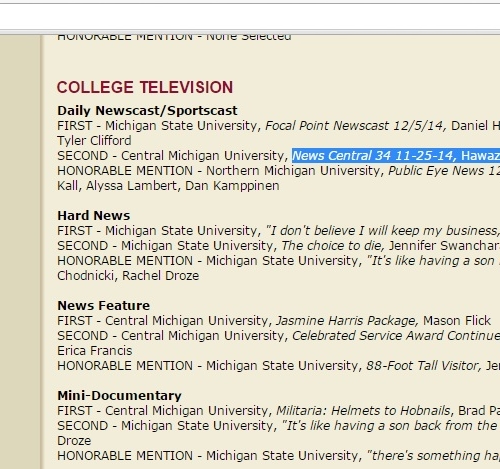Screen dimensions: 500x469
Task: Click the Mini-Documentary category heading
Action: (x=119, y=395)
